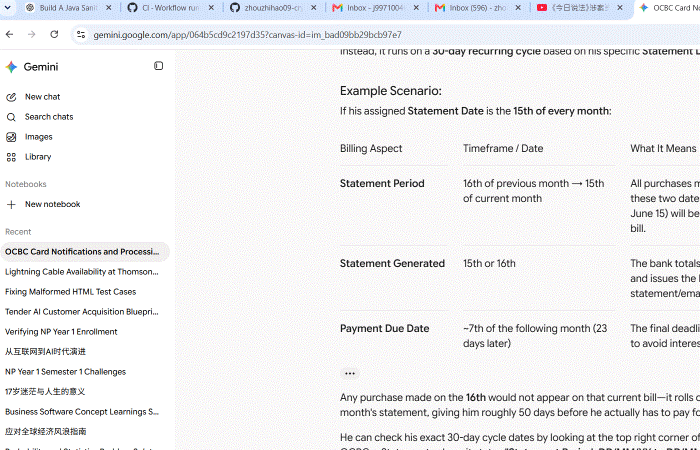700x450 pixels.
Task: Click the ~7th of the following month cell
Action: [x=535, y=336]
